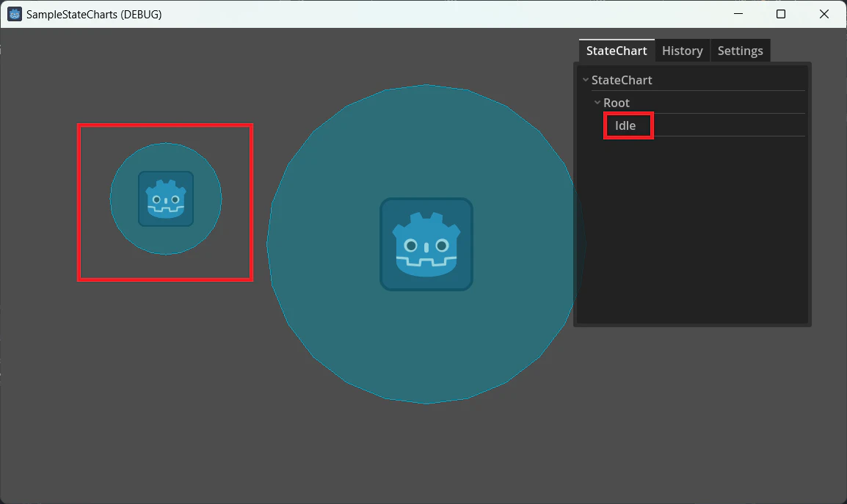Collapse the StateChart tree node
This screenshot has width=847, height=504.
586,80
